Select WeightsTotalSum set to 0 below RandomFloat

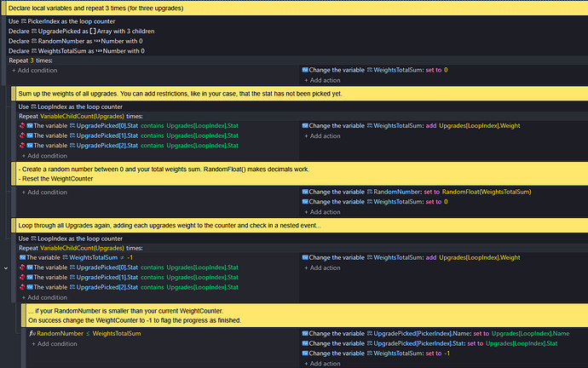tap(375, 202)
